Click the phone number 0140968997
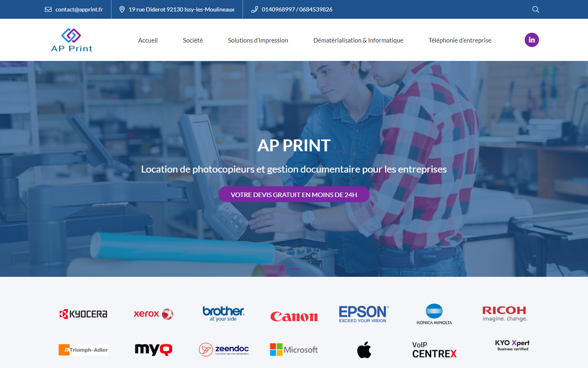Screen dimensions: 588x368 tap(278, 9)
